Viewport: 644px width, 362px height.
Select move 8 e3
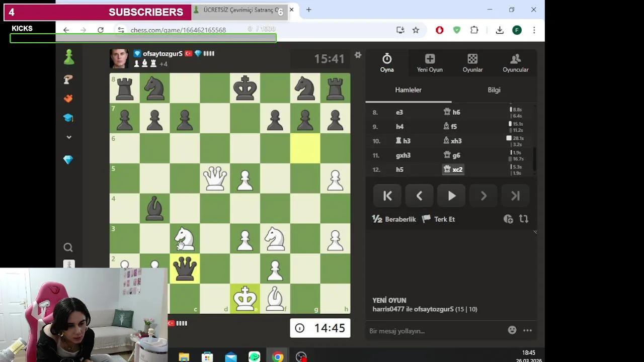coord(399,112)
